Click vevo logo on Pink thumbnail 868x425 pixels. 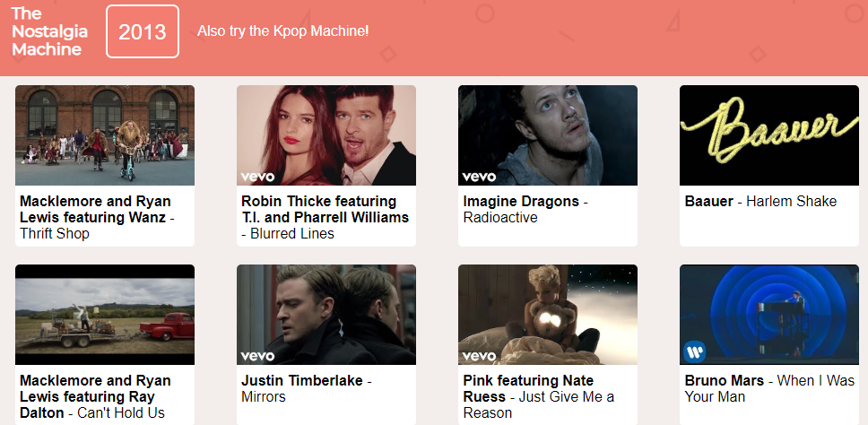[479, 356]
